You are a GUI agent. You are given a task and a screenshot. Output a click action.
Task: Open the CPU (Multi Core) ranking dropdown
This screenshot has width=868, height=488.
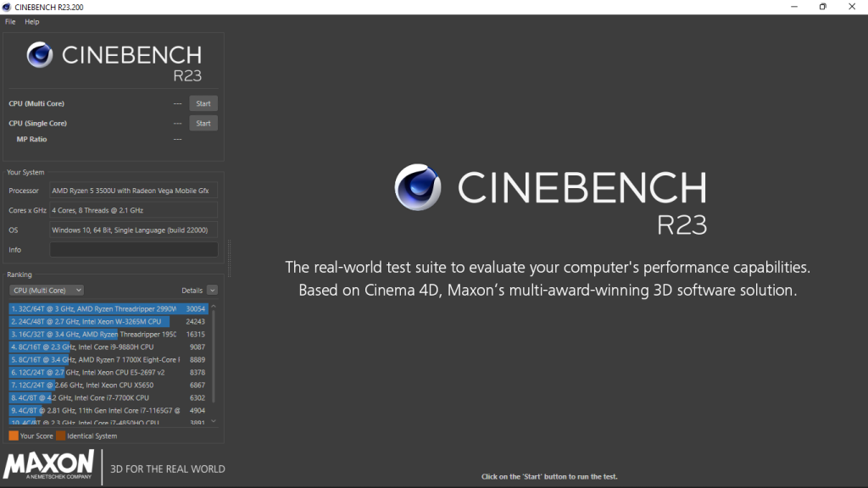click(x=47, y=290)
